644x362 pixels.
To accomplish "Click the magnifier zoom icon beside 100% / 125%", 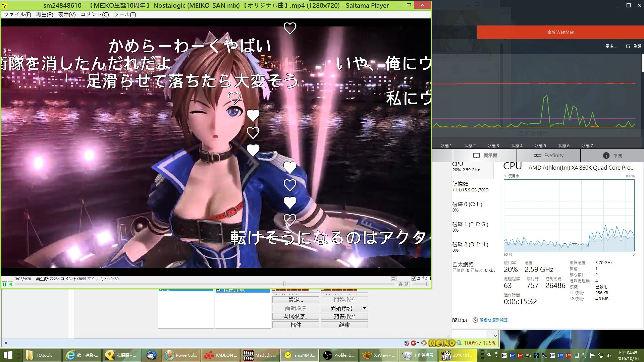I will pos(459,343).
